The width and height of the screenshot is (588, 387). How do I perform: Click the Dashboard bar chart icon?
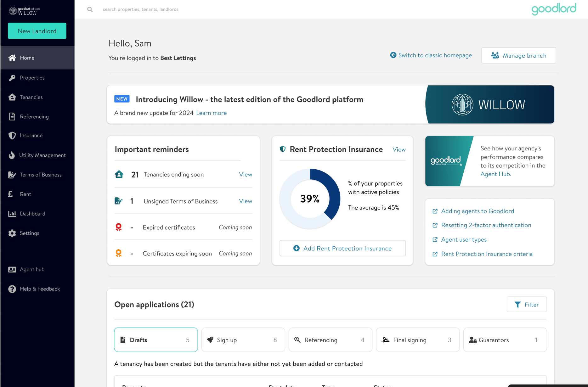[12, 214]
